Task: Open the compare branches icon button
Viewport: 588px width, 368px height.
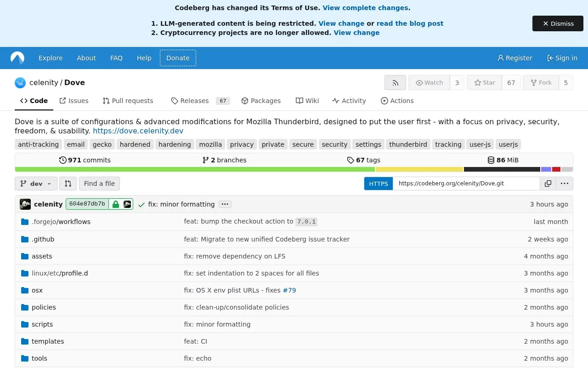Action: tap(68, 184)
